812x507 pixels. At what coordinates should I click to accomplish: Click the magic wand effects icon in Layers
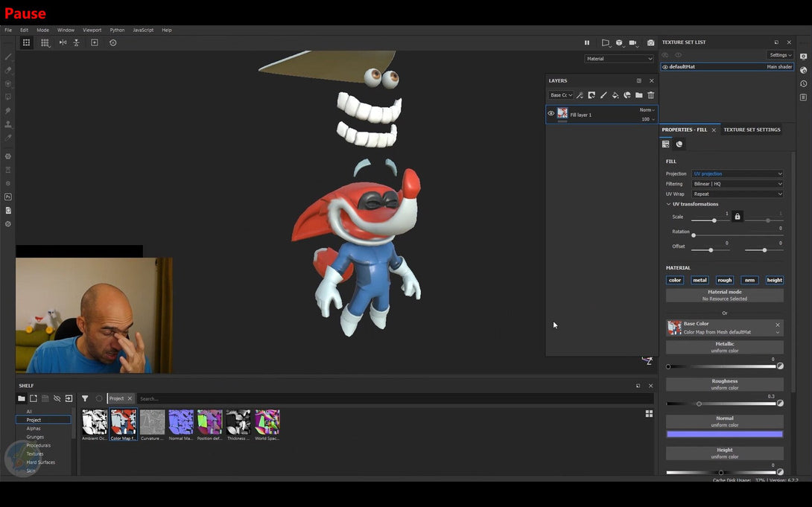[x=580, y=95]
